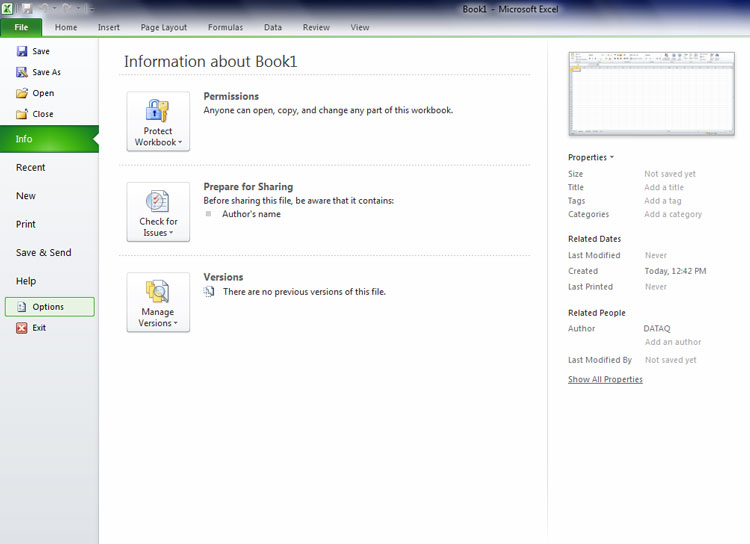750x544 pixels.
Task: Click the lock and key Protect Workbook icon
Action: pos(157,111)
